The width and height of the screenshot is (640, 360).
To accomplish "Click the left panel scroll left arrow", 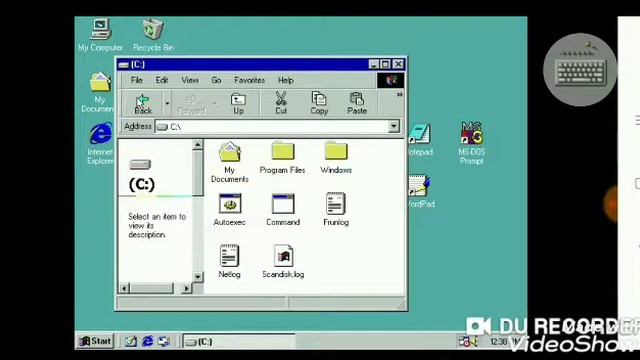I will (x=124, y=288).
